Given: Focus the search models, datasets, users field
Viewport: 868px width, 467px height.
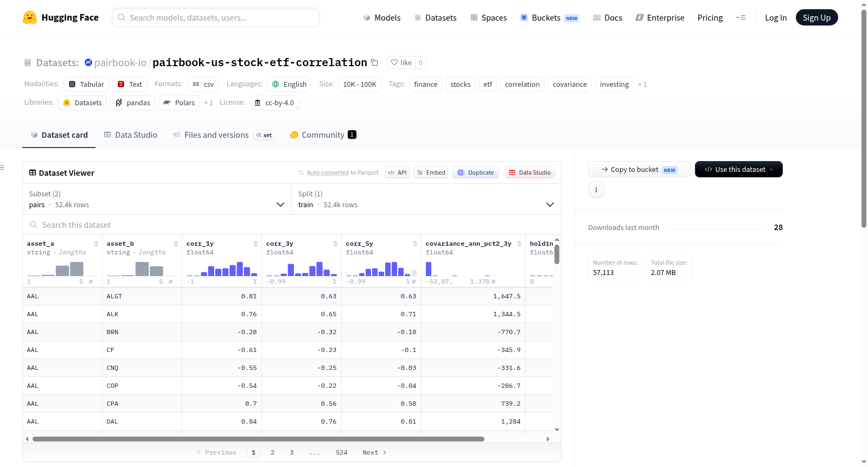Looking at the screenshot, I should tap(216, 17).
